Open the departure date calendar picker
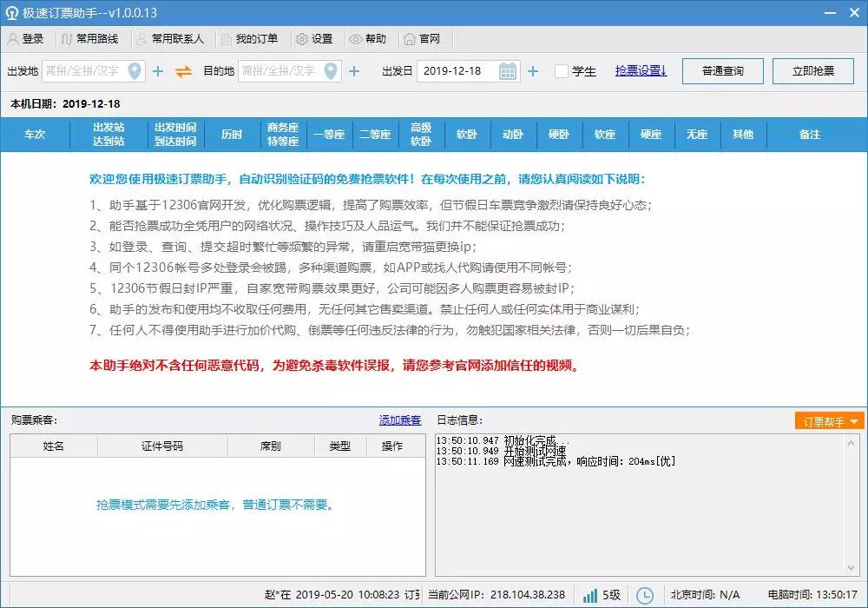The image size is (868, 608). coord(508,71)
